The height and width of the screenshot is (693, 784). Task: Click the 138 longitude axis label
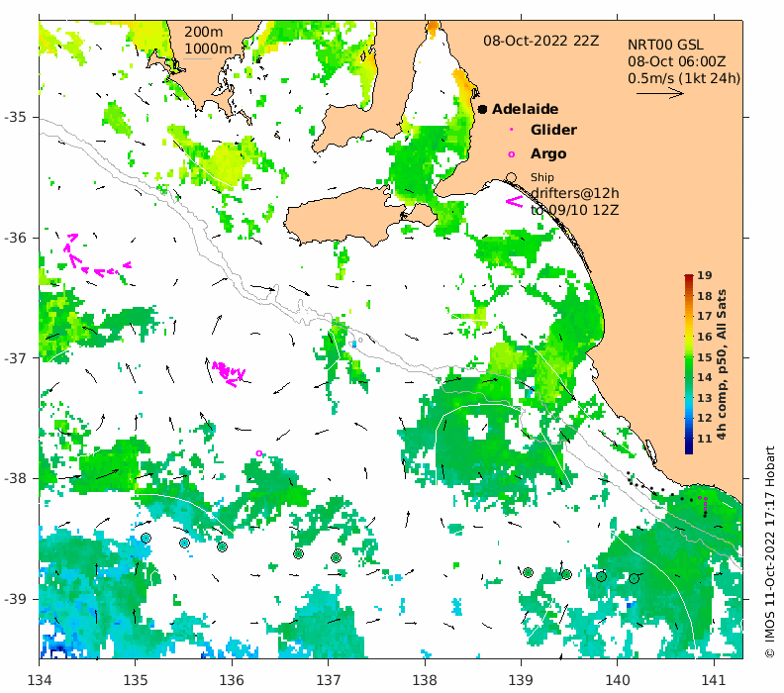[x=425, y=680]
